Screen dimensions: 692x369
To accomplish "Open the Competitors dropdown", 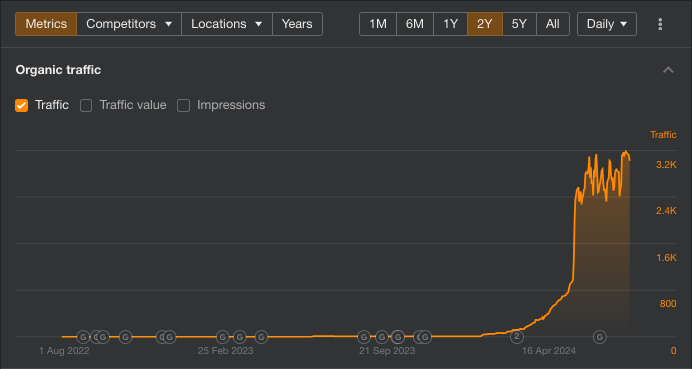I will (x=129, y=24).
